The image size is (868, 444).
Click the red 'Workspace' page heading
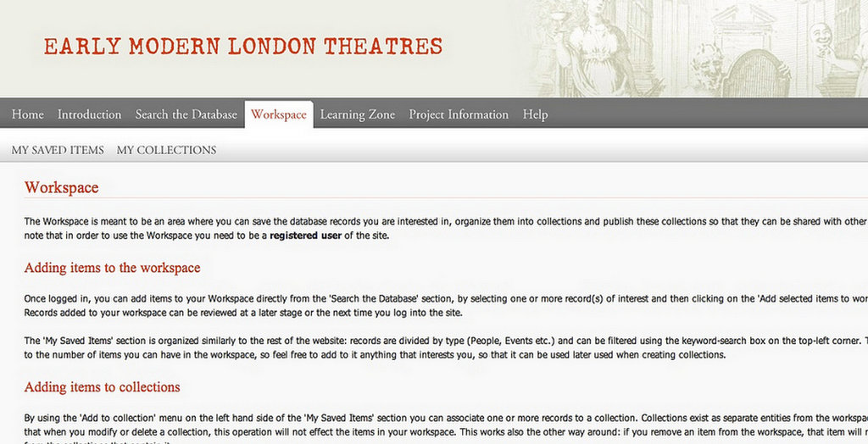(x=61, y=187)
